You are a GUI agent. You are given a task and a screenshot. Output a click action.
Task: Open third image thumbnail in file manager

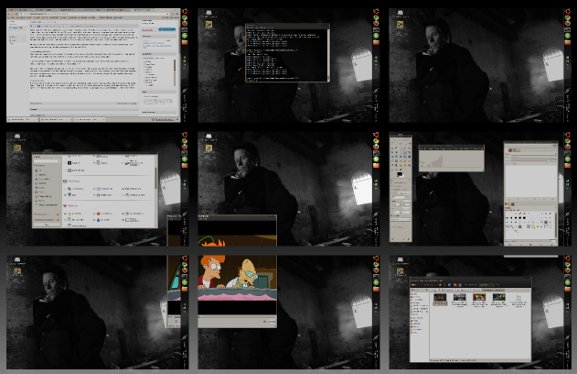coord(479,297)
